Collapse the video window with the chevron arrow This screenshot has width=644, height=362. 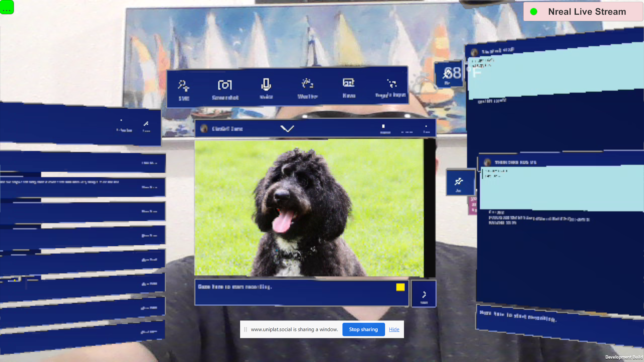tap(288, 129)
